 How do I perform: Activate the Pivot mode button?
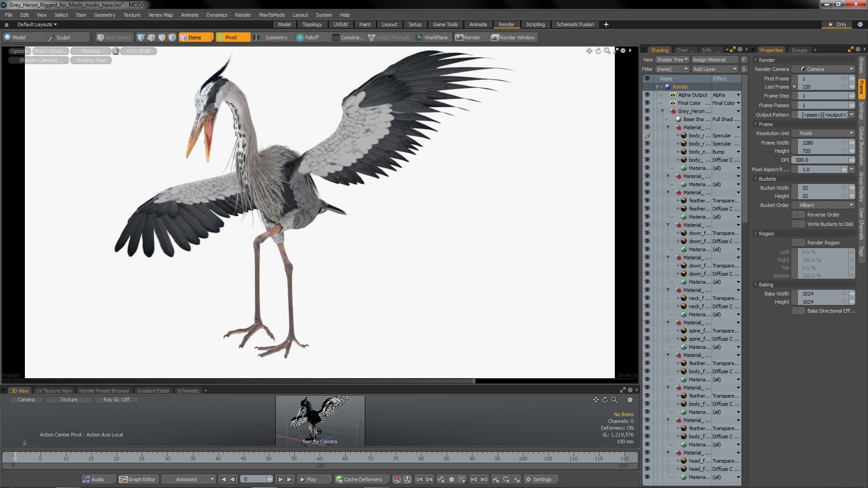(233, 38)
